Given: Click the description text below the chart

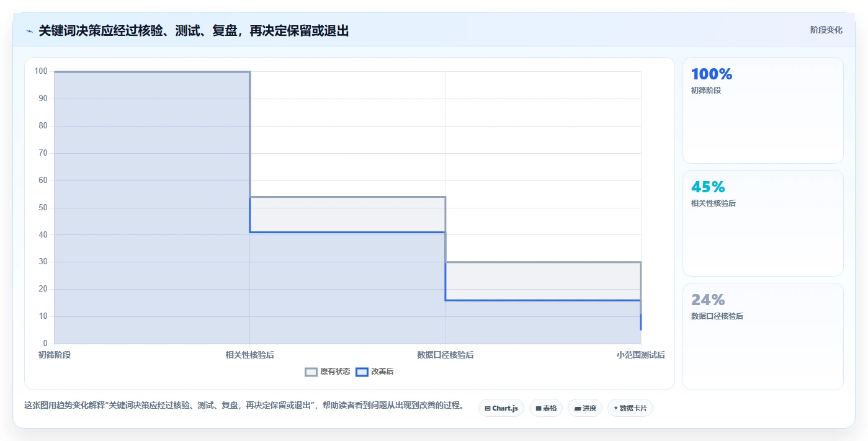Looking at the screenshot, I should [244, 406].
